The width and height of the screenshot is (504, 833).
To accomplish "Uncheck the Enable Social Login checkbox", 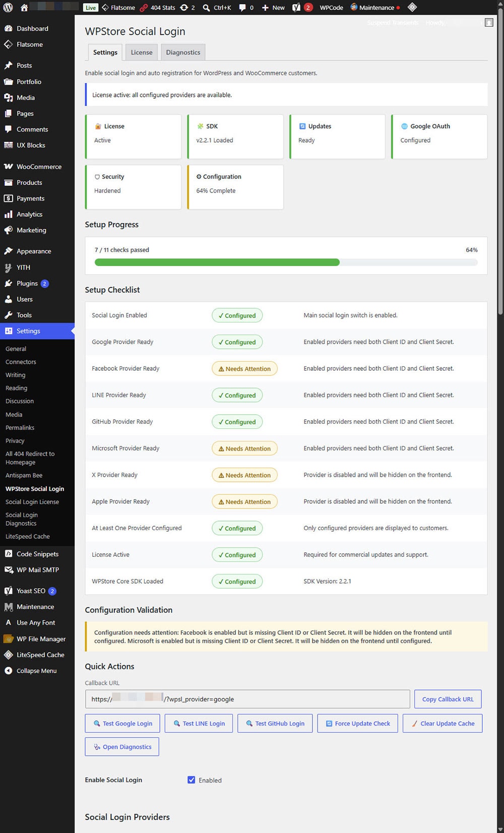I will point(192,780).
